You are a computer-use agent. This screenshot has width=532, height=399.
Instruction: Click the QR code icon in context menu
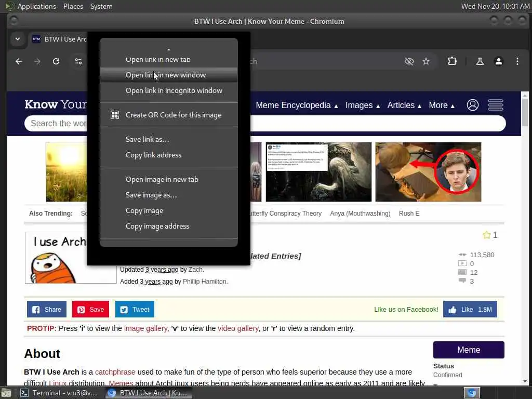115,115
